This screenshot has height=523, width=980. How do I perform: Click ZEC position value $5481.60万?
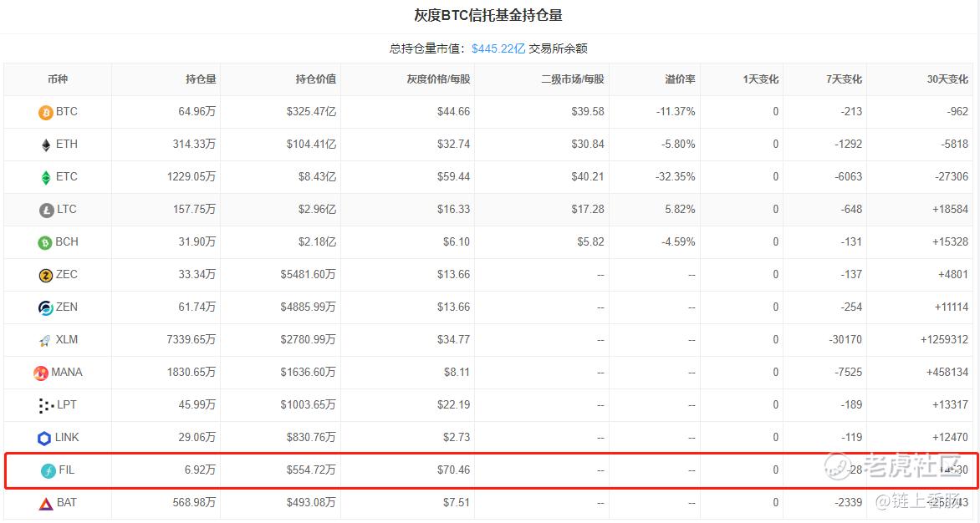(x=308, y=274)
